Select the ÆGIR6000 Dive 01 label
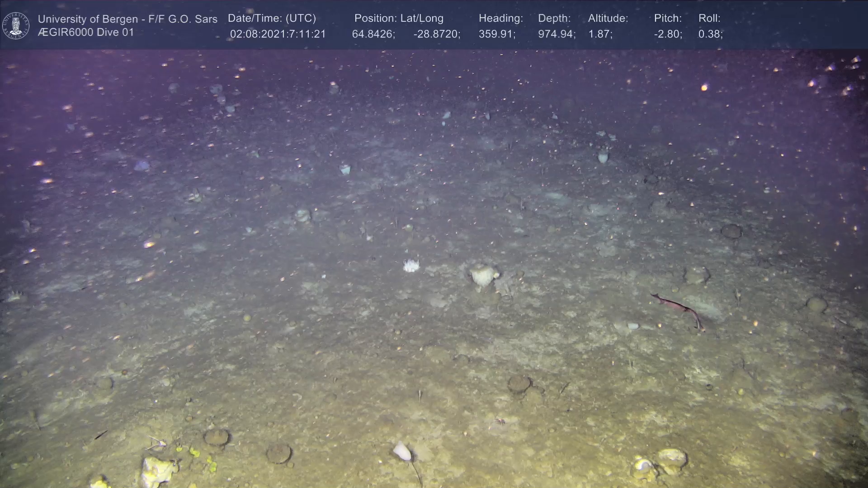This screenshot has width=868, height=488. (86, 33)
